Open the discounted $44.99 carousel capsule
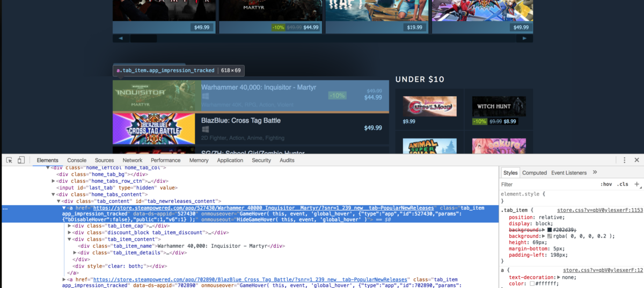Image resolution: width=644 pixels, height=288 pixels. [x=270, y=17]
